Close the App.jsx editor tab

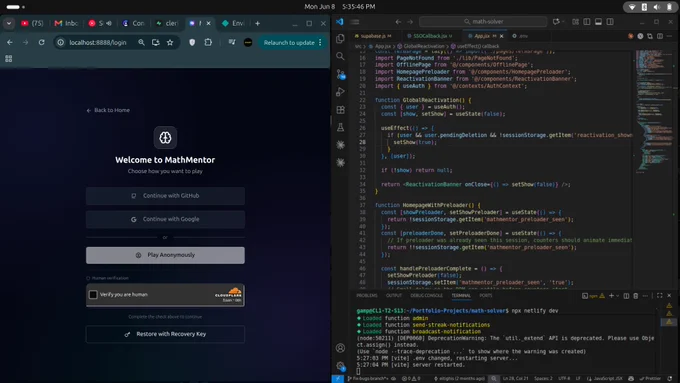coord(502,36)
